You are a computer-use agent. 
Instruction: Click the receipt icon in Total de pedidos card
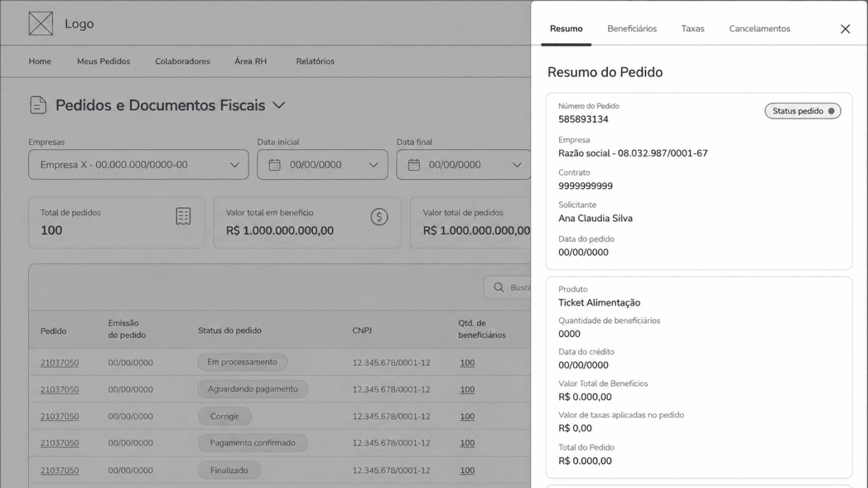(x=183, y=216)
